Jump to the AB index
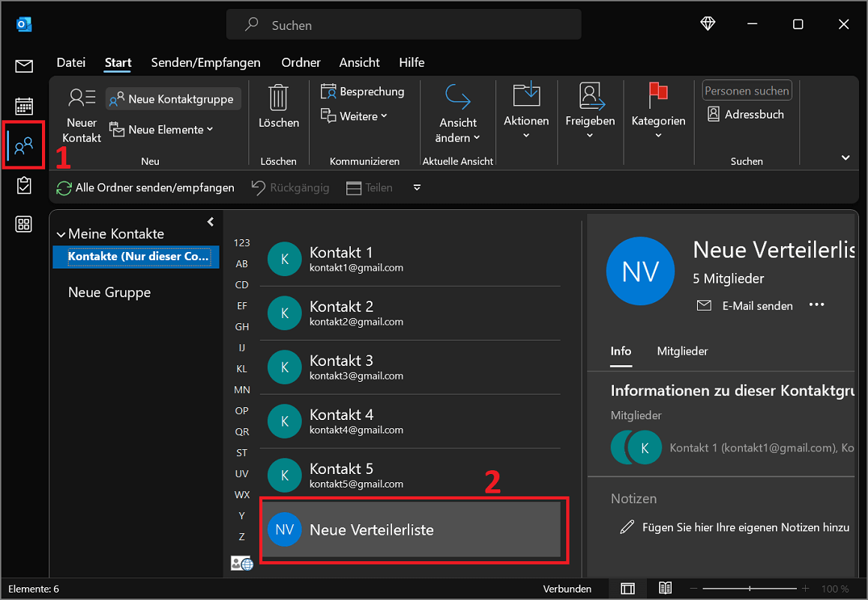The image size is (868, 600). [242, 264]
